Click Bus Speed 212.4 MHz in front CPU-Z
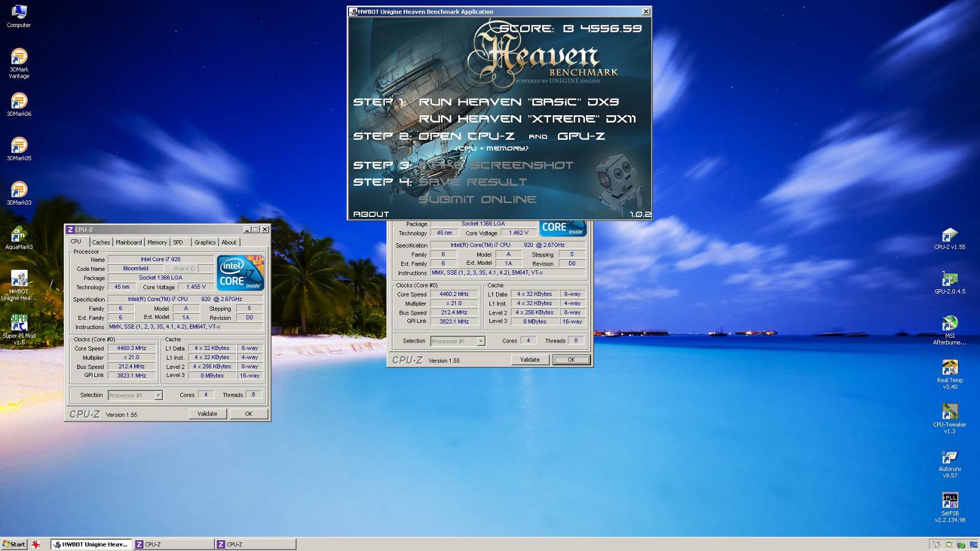The height and width of the screenshot is (551, 980). point(132,367)
